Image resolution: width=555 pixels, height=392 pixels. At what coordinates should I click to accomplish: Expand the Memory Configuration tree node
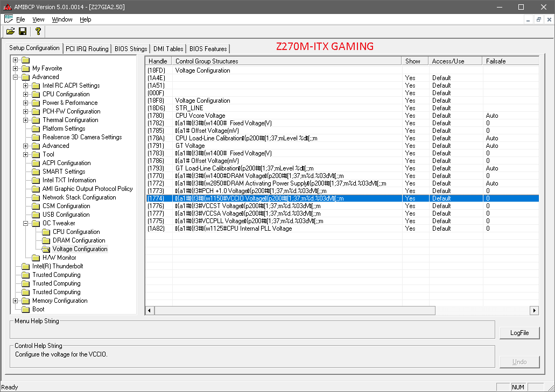pos(15,301)
